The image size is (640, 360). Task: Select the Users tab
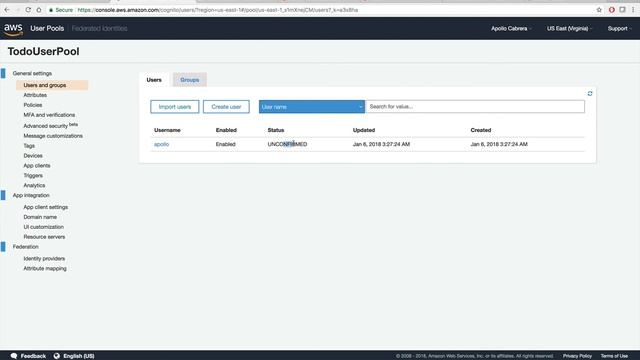154,80
